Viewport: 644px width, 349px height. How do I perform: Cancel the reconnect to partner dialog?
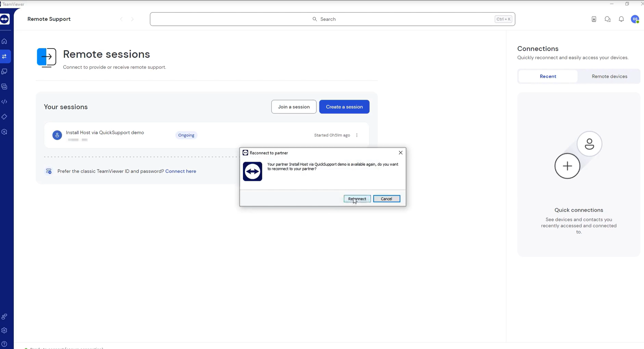point(386,199)
